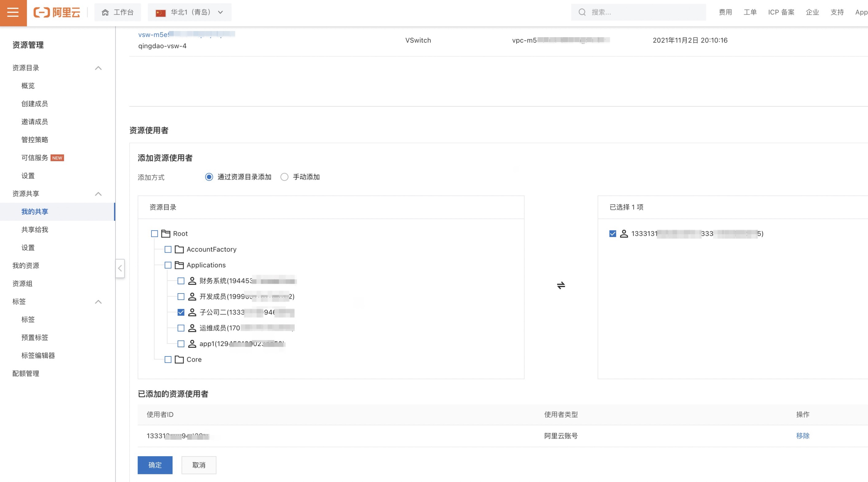The image size is (868, 482).
Task: Click the transfer arrows icon between panels
Action: click(561, 285)
